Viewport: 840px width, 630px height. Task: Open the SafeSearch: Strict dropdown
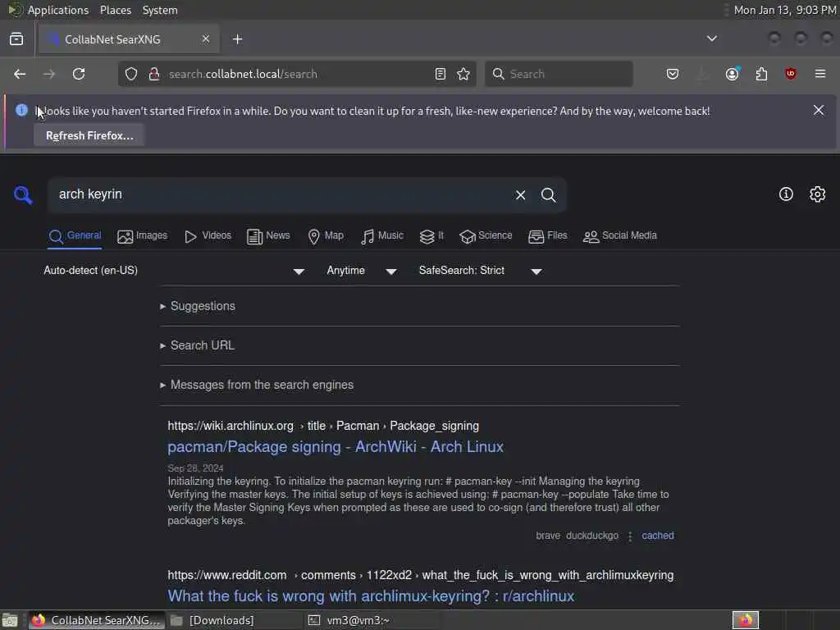[x=481, y=271]
